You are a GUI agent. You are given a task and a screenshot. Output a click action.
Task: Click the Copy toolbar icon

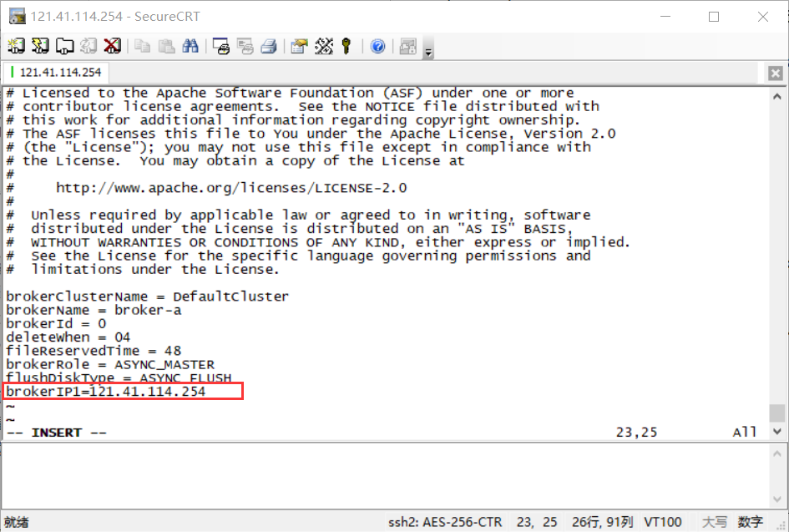pos(143,46)
